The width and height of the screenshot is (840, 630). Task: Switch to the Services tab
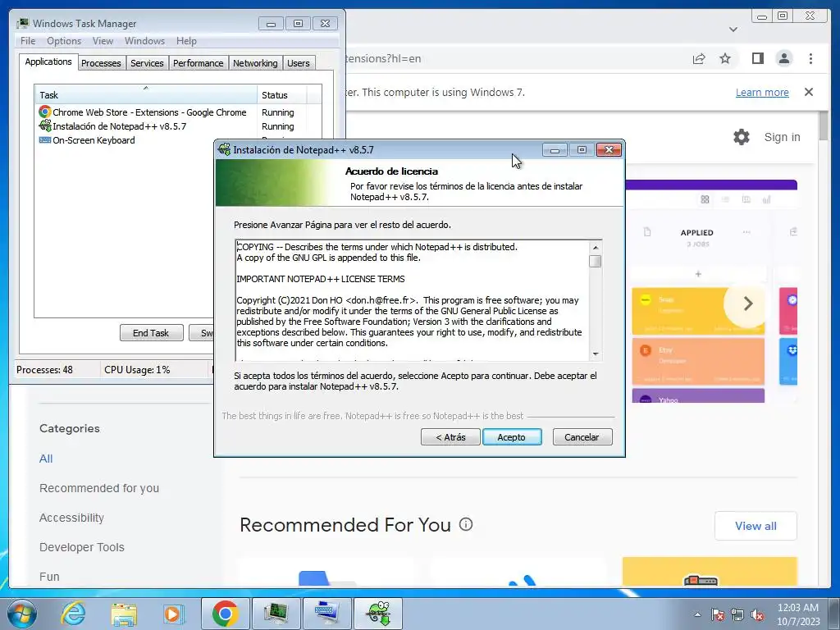click(147, 63)
